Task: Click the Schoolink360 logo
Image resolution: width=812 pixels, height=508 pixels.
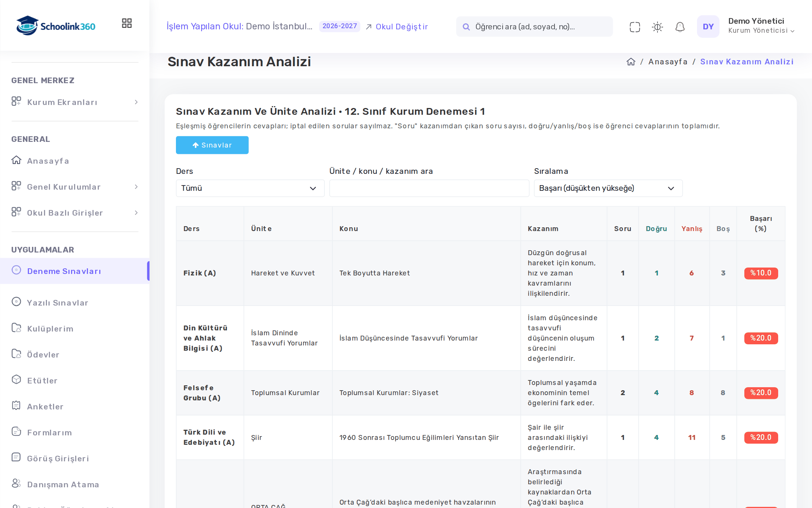Action: coord(56,26)
